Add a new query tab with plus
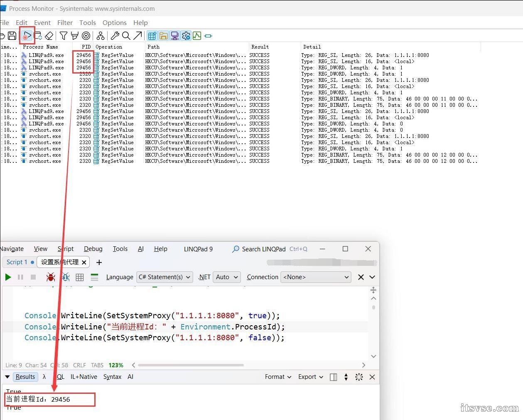523x420 pixels. 99,262
